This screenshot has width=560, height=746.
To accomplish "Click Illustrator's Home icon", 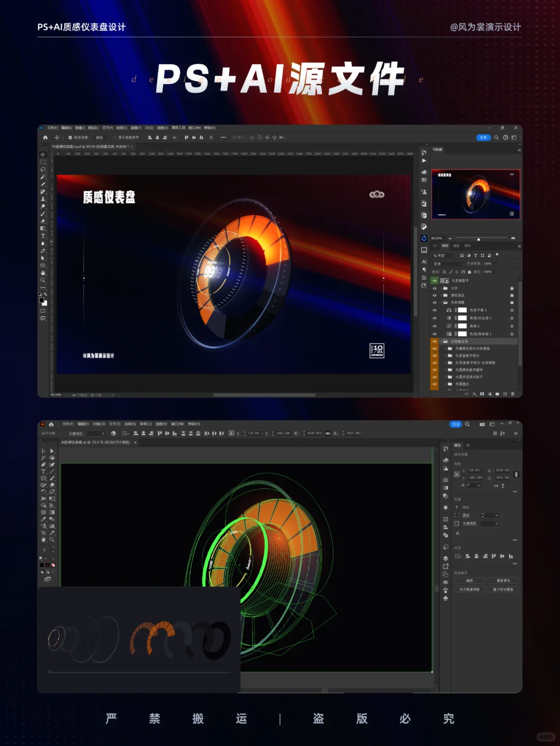I will click(51, 424).
